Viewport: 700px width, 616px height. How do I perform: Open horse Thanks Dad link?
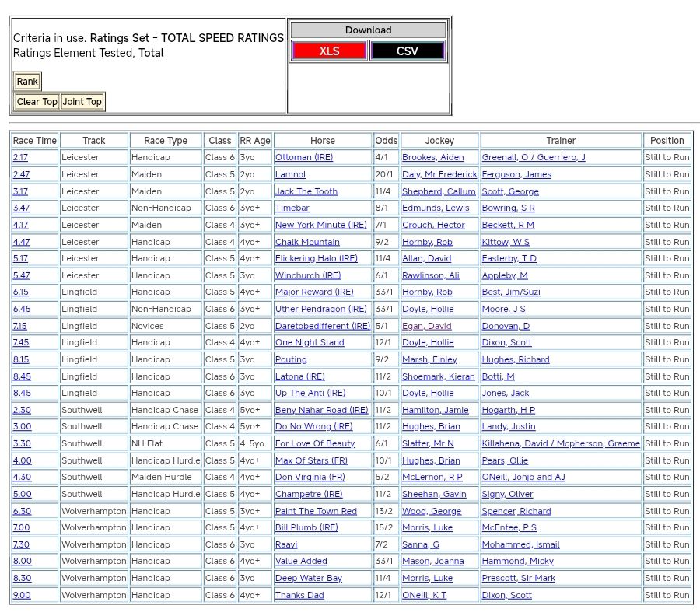tap(299, 595)
